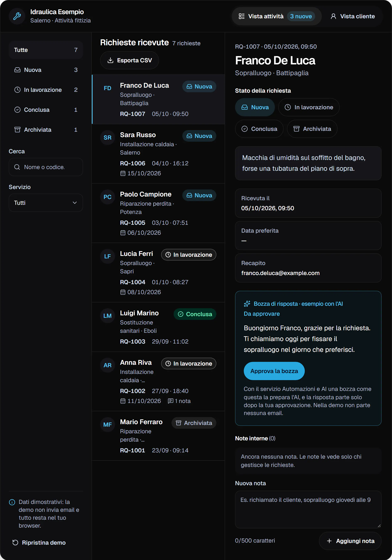Click the calendar icon next to 11/10/2026
392x560 pixels.
123,401
